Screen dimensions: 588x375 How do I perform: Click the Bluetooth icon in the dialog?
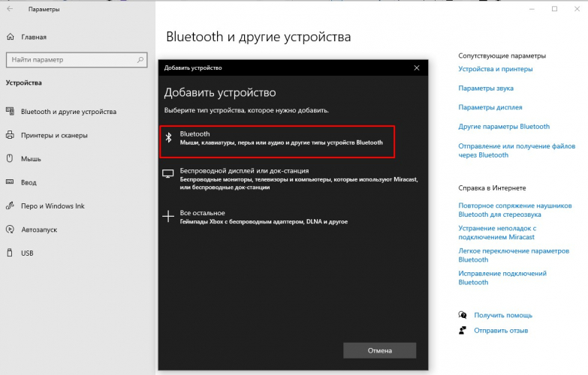169,138
